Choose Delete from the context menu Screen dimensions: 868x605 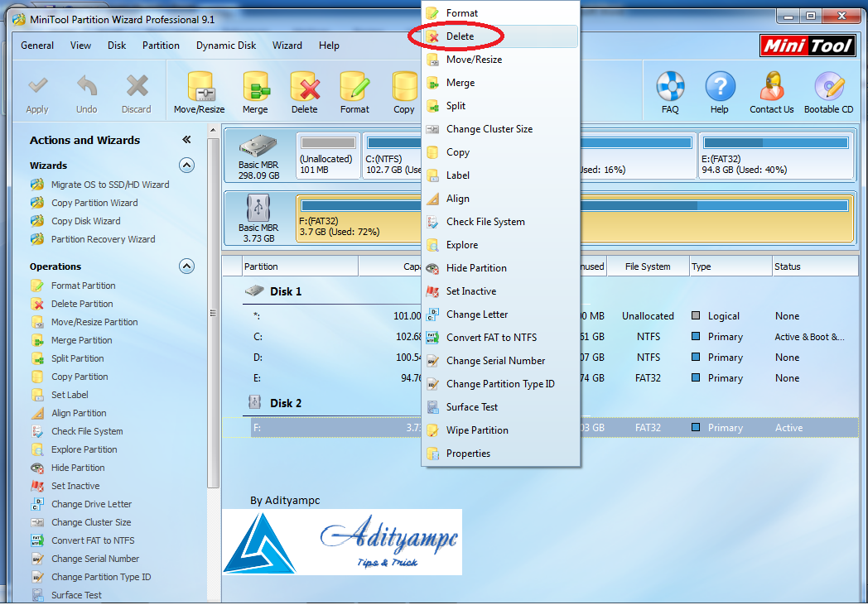501,36
